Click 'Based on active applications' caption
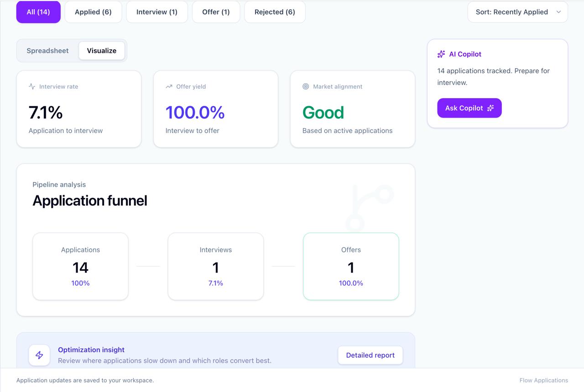 [347, 131]
